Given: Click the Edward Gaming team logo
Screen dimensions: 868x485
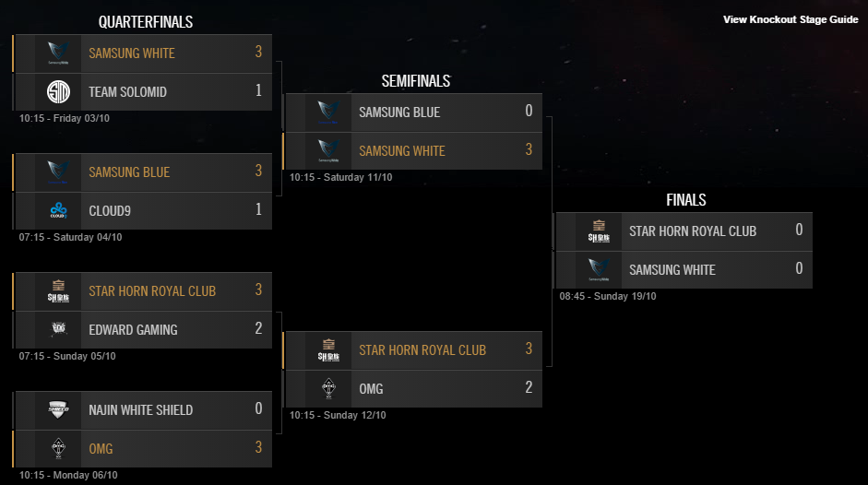Looking at the screenshot, I should pyautogui.click(x=58, y=329).
